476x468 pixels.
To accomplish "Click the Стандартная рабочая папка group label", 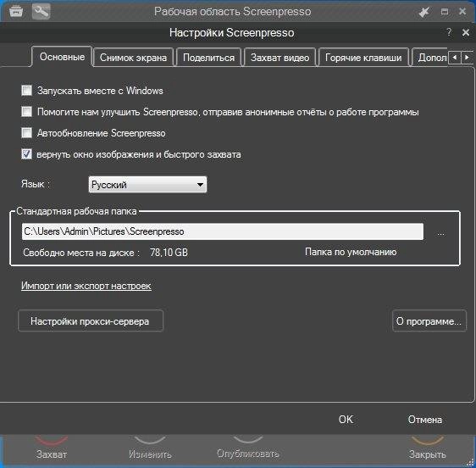I will tap(76, 211).
